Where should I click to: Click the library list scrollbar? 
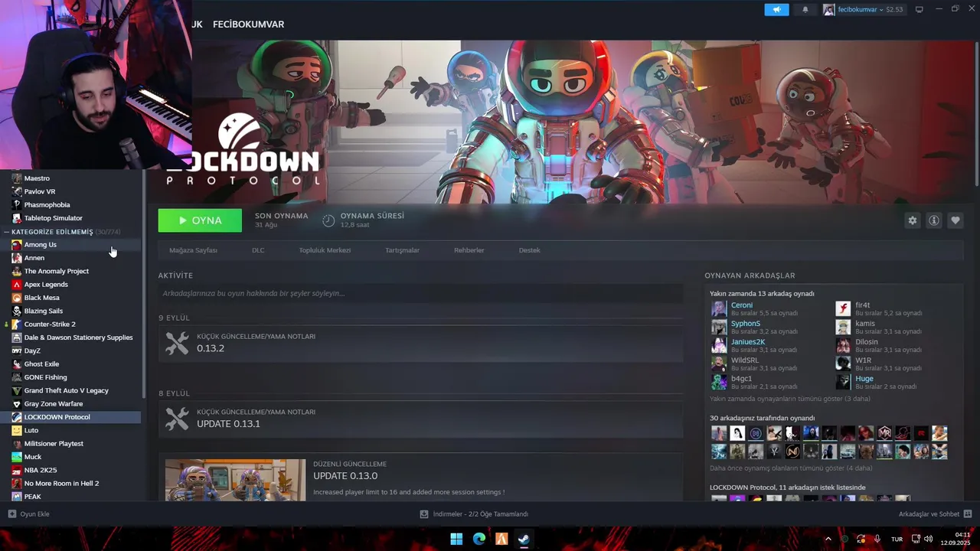(143, 283)
